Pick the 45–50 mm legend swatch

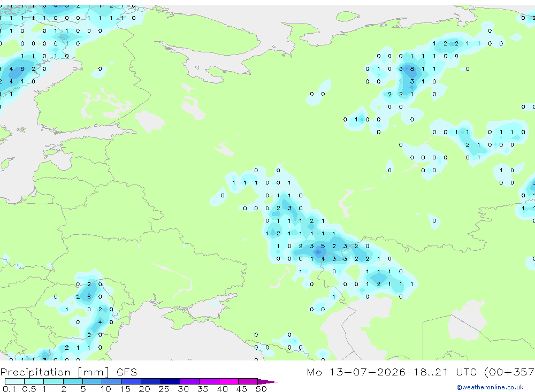pyautogui.click(x=248, y=381)
